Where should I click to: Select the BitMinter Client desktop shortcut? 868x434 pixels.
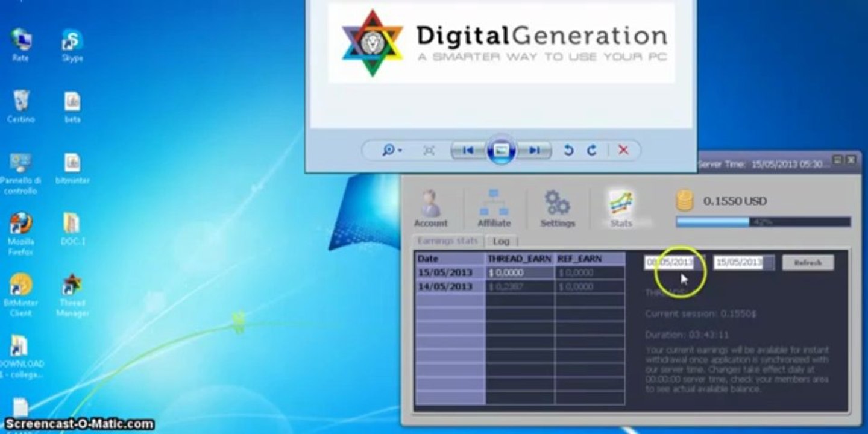click(20, 295)
